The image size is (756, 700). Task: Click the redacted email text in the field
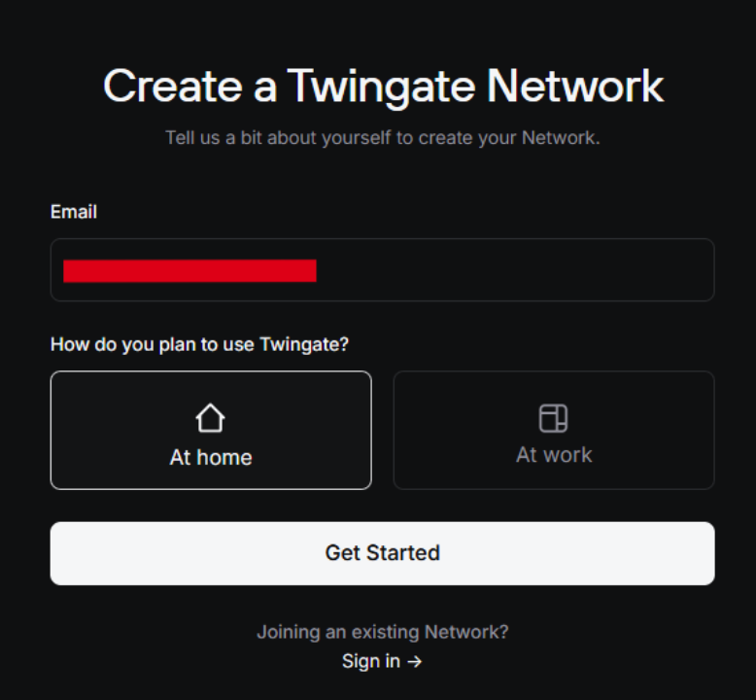tap(189, 270)
